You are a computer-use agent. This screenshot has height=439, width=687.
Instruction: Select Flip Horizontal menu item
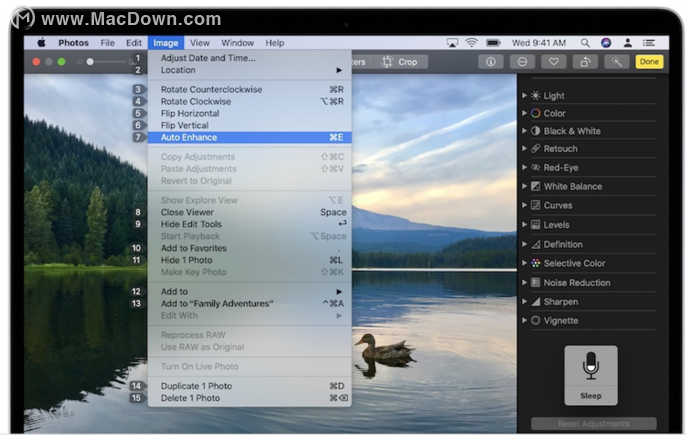pos(250,113)
